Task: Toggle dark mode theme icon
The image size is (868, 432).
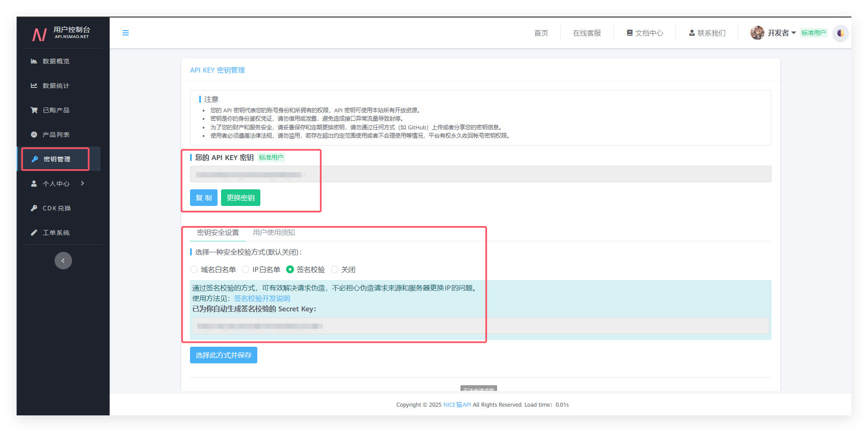Action: click(x=840, y=33)
